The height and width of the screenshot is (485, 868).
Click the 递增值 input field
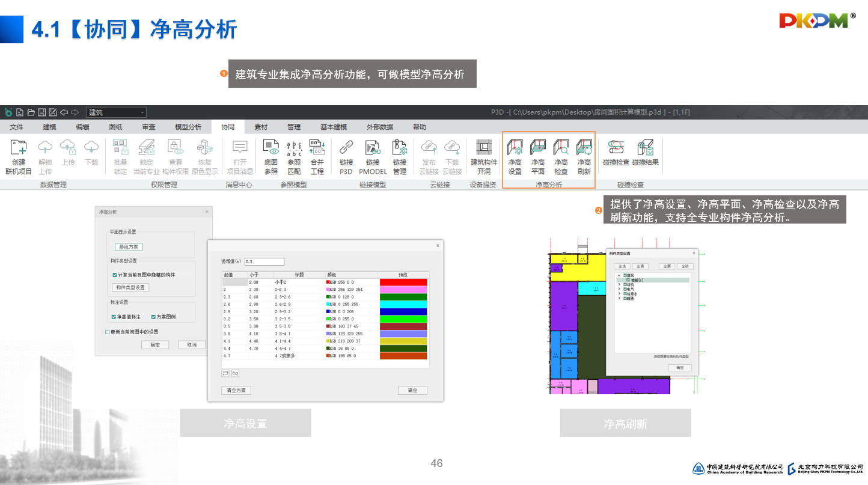[264, 261]
